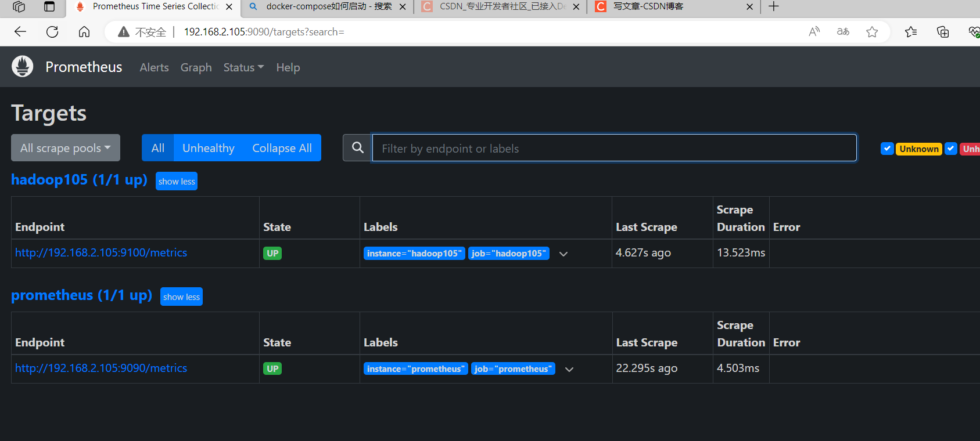The height and width of the screenshot is (441, 980).
Task: Open the read aloud icon in address bar
Action: coord(814,32)
